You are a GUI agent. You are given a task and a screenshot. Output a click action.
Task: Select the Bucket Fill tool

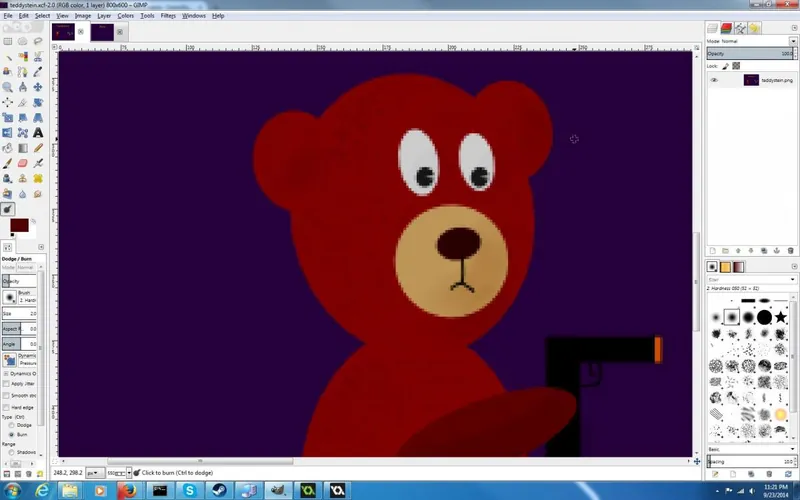[x=8, y=148]
